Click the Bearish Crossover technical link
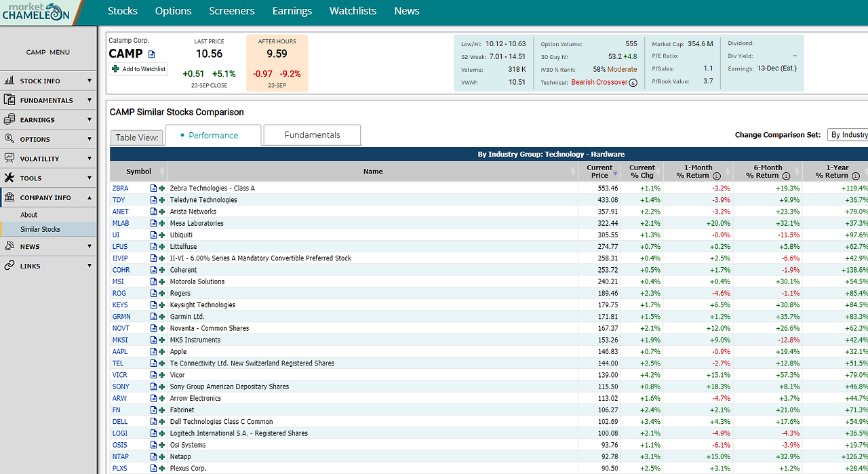Viewport: 868px width, 474px height. [x=599, y=82]
